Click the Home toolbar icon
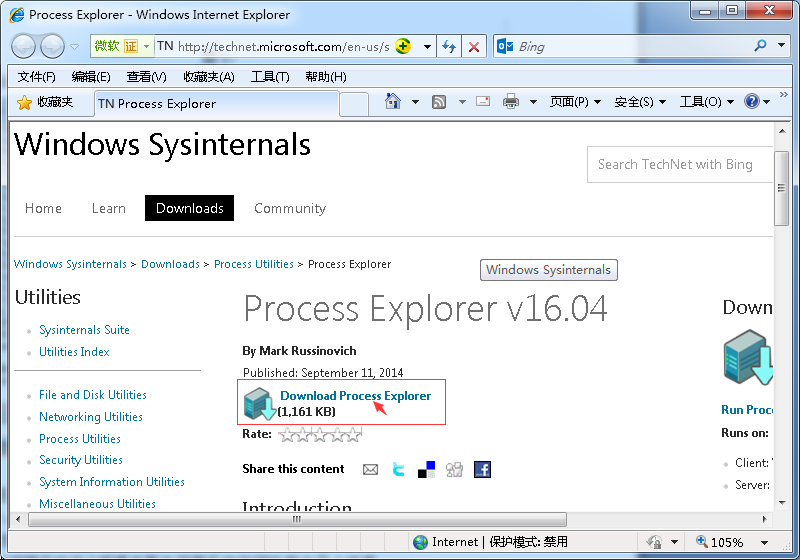Viewport: 800px width, 560px height. pos(392,102)
